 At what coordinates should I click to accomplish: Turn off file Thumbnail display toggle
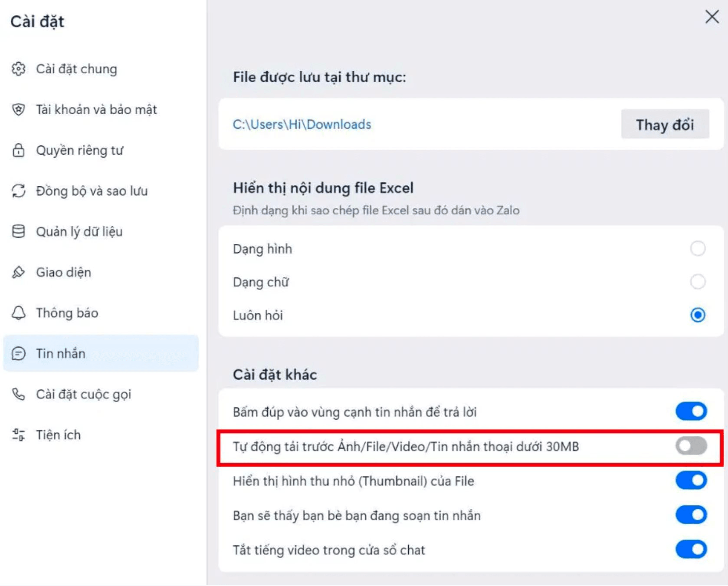point(691,481)
